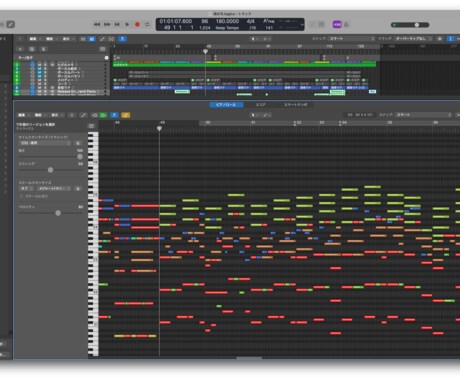Click the highlighted blue grid button in the tracks toolbar

click(x=92, y=39)
